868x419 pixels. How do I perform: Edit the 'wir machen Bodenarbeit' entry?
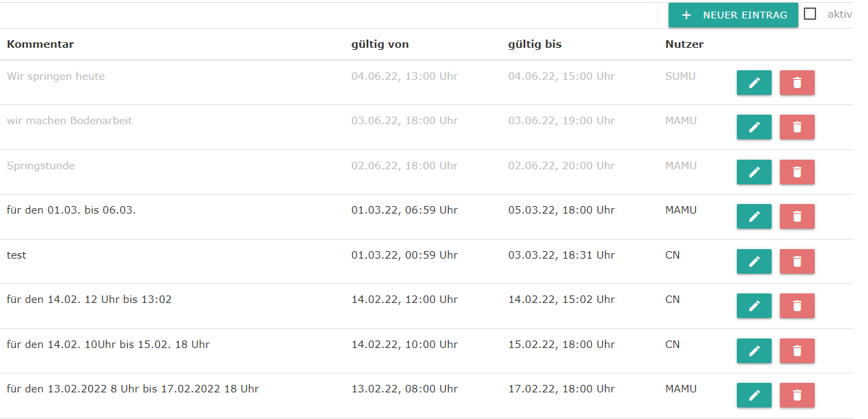(754, 127)
